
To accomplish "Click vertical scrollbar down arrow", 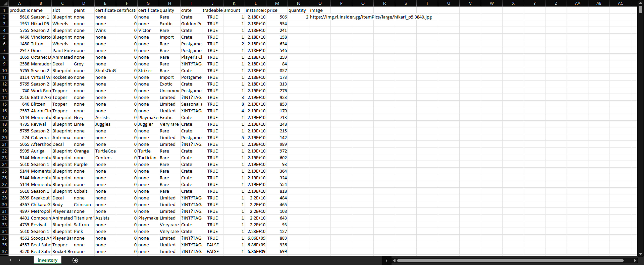I will point(640,254).
